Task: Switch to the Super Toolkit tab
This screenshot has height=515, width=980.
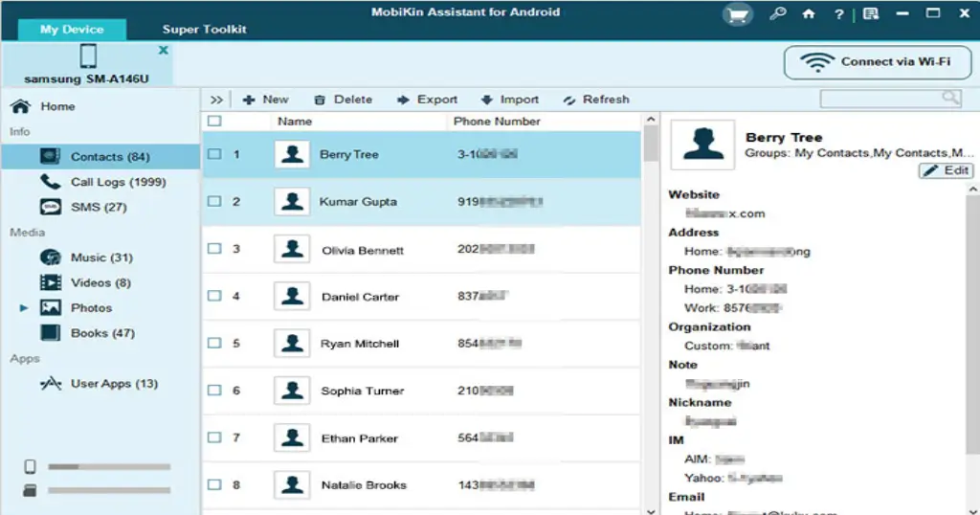Action: tap(205, 30)
